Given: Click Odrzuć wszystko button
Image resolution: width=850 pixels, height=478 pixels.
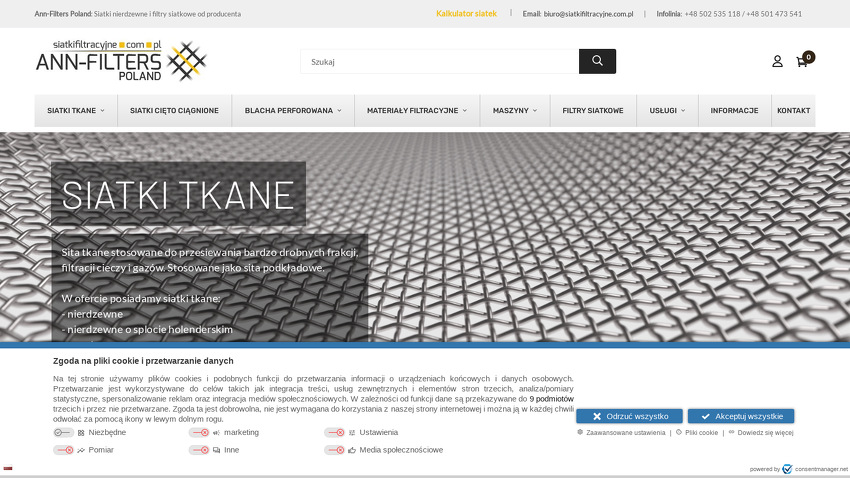Looking at the screenshot, I should click(x=629, y=416).
